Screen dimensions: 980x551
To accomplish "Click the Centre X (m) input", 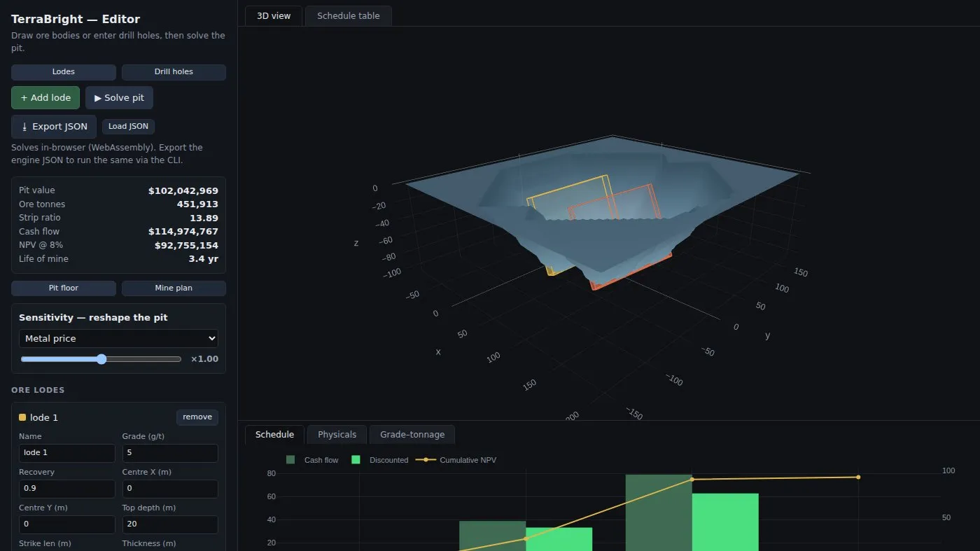I will [x=170, y=489].
